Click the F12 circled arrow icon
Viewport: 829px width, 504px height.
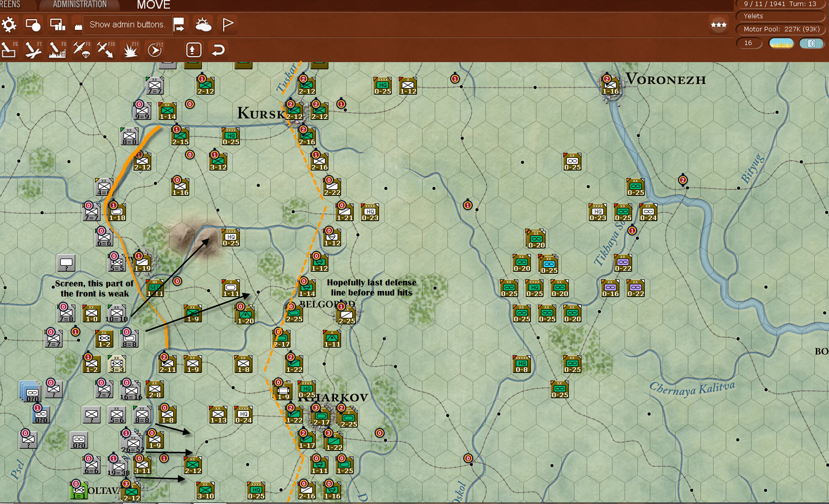pyautogui.click(x=155, y=50)
